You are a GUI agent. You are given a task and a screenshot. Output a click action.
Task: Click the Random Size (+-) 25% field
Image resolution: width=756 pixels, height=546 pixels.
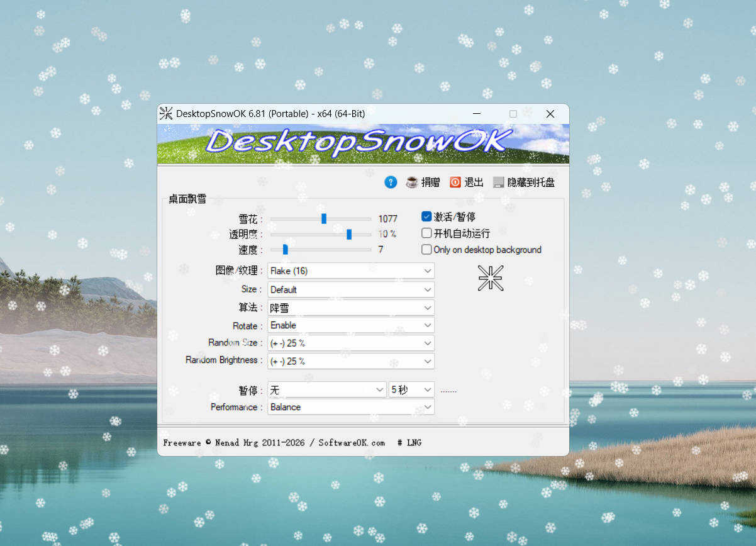[x=351, y=343]
